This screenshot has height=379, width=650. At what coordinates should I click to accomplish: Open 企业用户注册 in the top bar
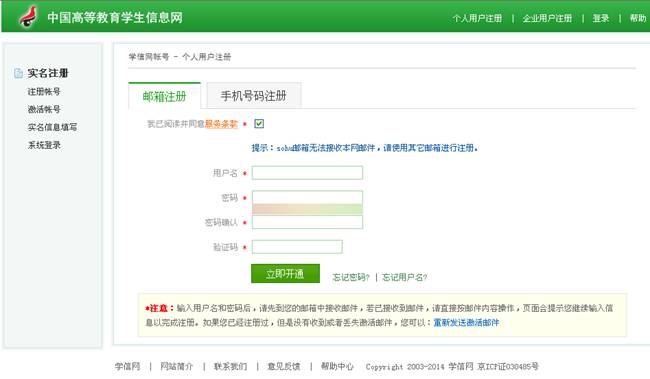547,18
